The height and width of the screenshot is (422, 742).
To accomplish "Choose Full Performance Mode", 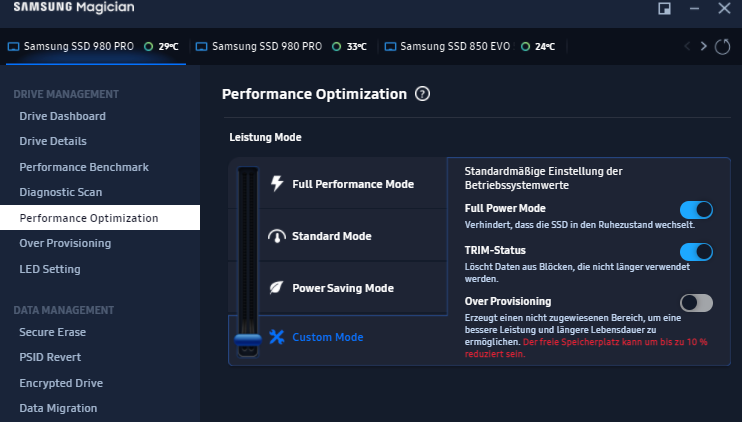I will click(x=353, y=184).
